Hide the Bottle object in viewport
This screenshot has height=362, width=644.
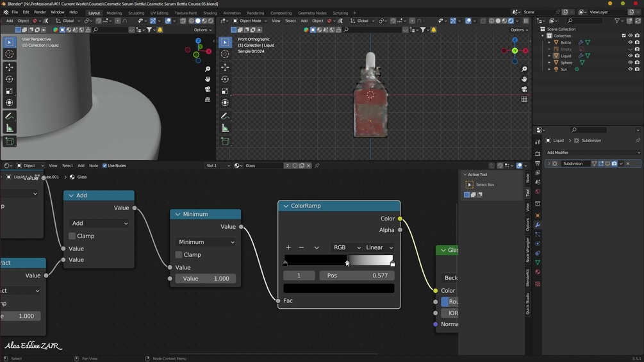tap(631, 42)
